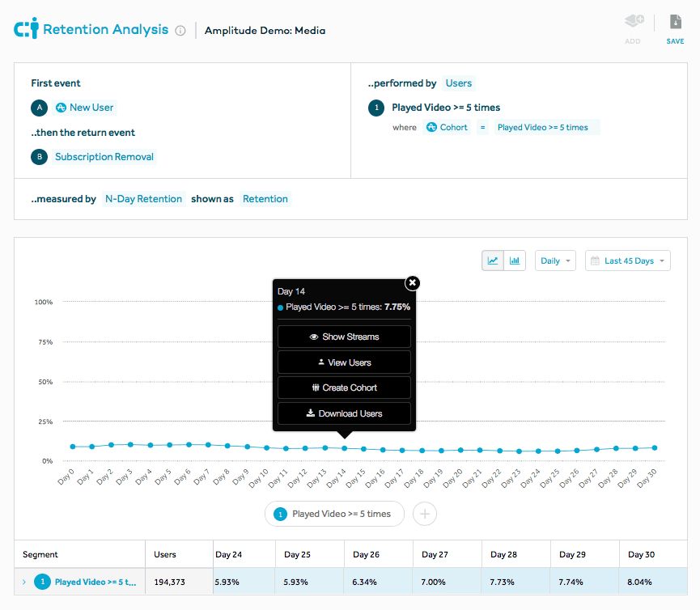Click the plus icon to add another segment
This screenshot has width=700, height=610.
pyautogui.click(x=424, y=514)
